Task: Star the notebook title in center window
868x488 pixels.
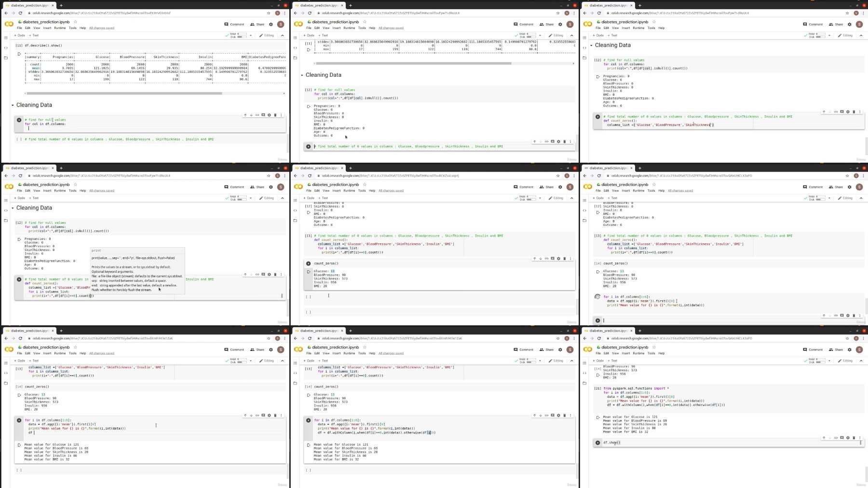Action: click(365, 184)
